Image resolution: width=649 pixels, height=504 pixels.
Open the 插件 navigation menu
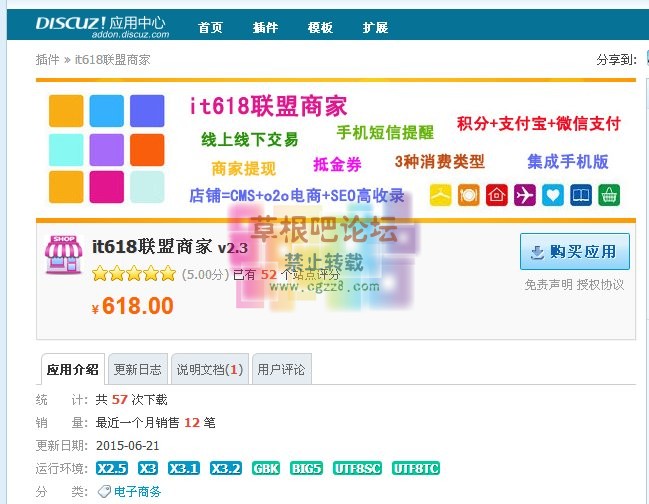[265, 27]
